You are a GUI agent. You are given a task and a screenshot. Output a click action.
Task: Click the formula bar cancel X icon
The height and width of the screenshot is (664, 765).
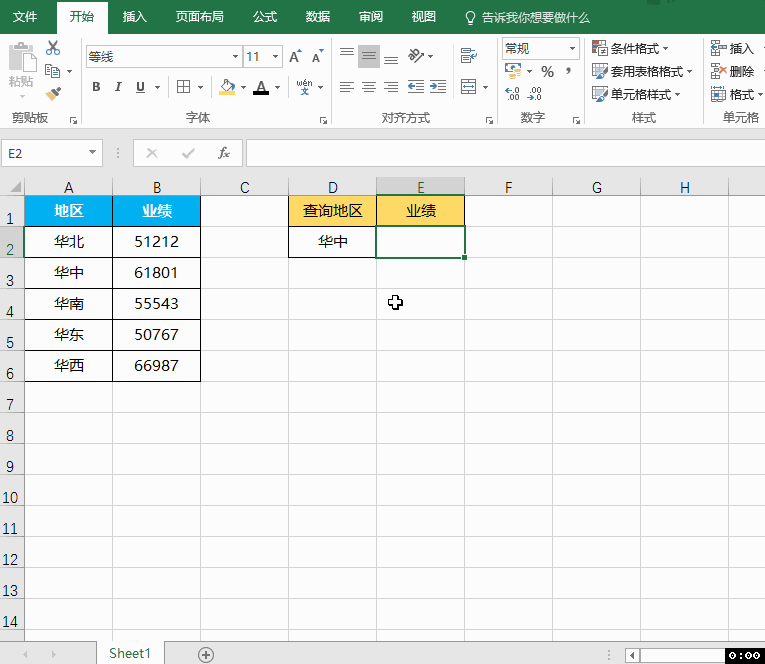152,153
